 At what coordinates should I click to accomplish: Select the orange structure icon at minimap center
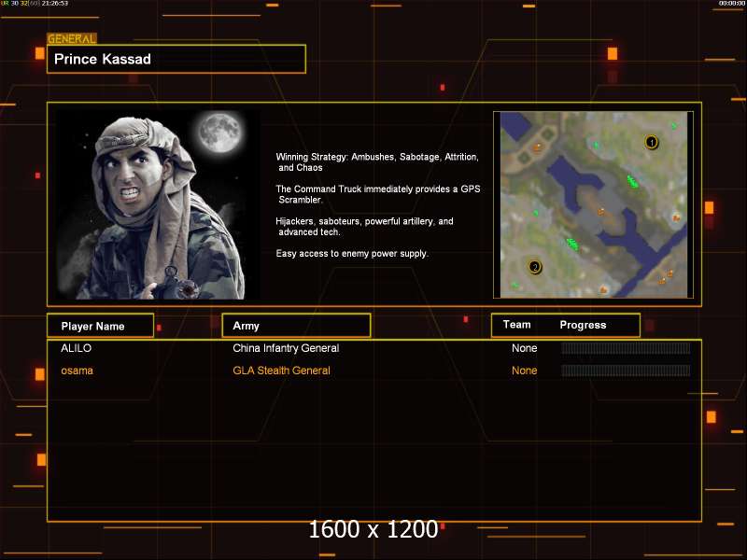601,212
